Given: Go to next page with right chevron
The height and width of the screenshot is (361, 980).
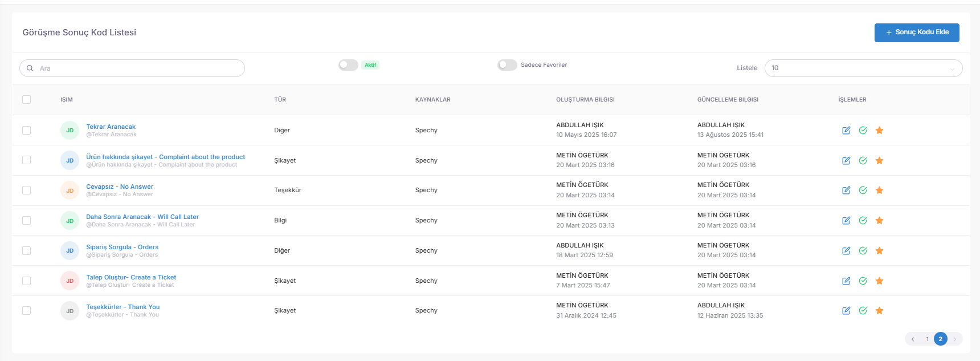Looking at the screenshot, I should click(955, 339).
